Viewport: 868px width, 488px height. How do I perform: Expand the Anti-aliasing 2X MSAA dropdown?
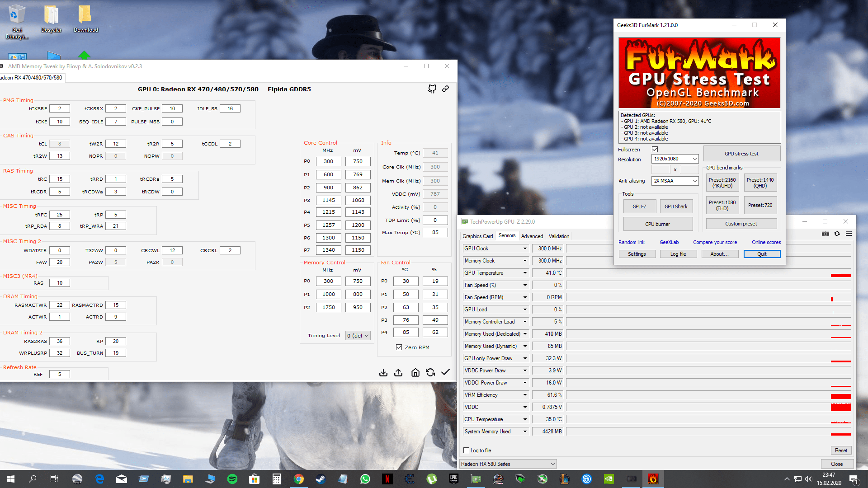[675, 181]
